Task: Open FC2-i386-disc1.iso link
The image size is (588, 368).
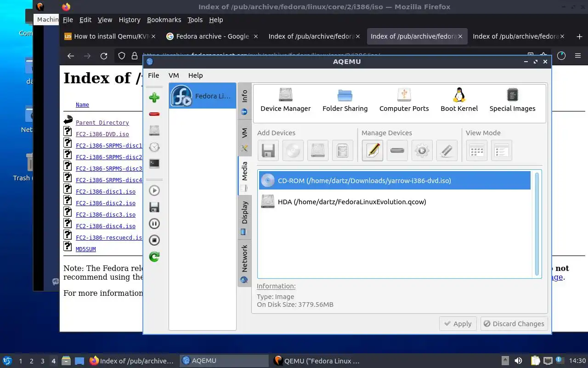Action: coord(106,192)
